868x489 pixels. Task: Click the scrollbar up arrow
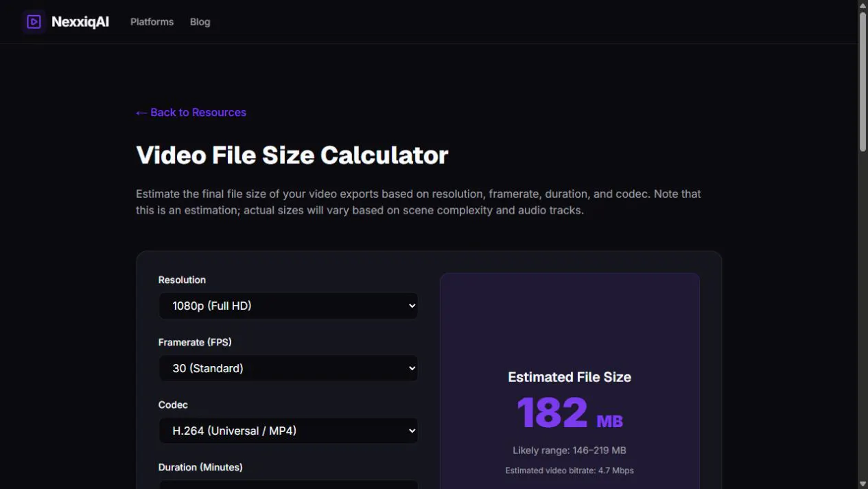[x=863, y=5]
